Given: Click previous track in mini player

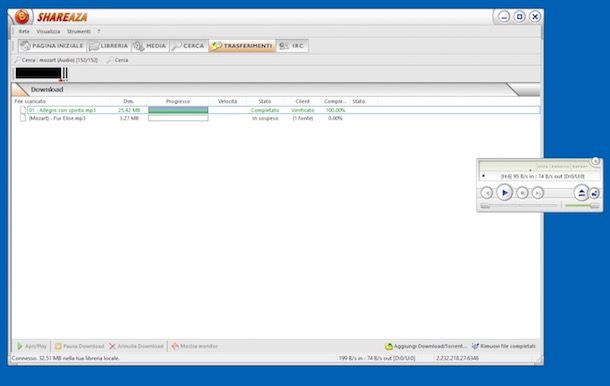Looking at the screenshot, I should [486, 193].
